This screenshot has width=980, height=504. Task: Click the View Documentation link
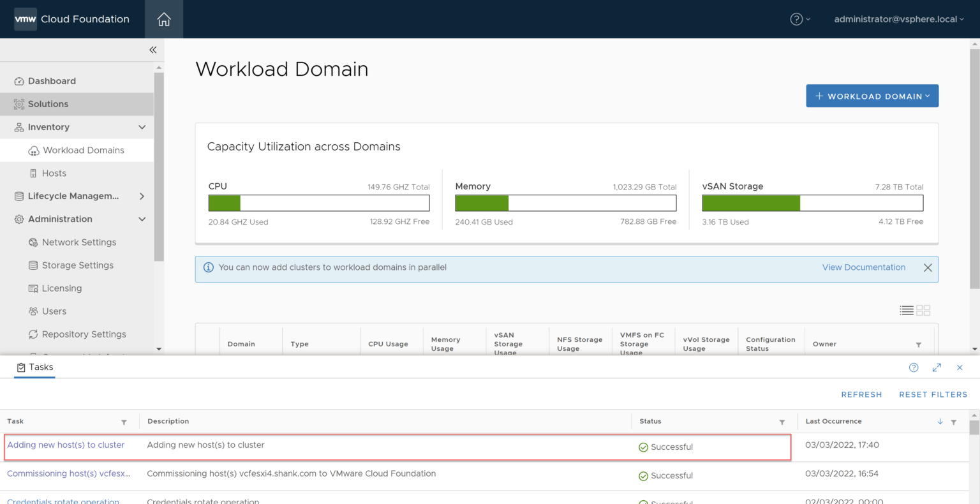[x=863, y=267]
